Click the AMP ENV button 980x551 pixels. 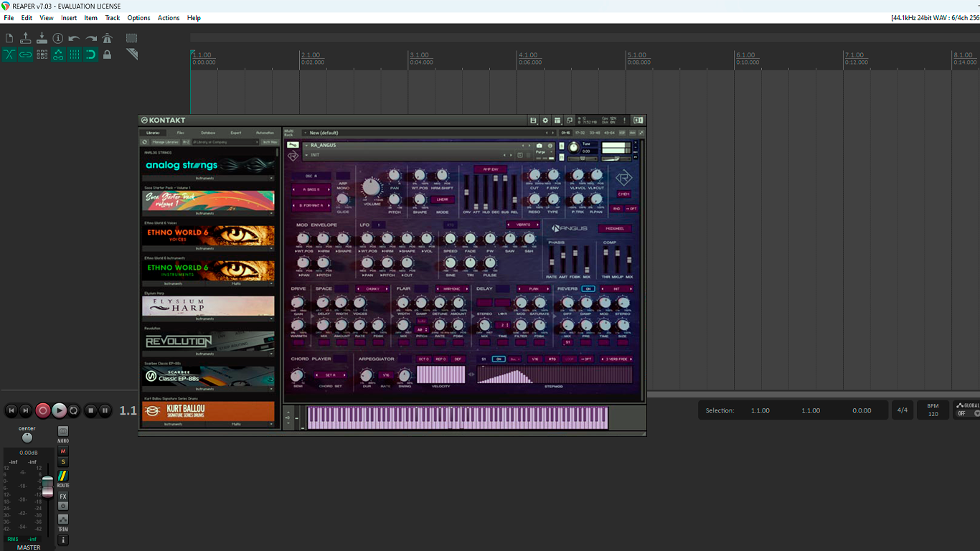[491, 169]
